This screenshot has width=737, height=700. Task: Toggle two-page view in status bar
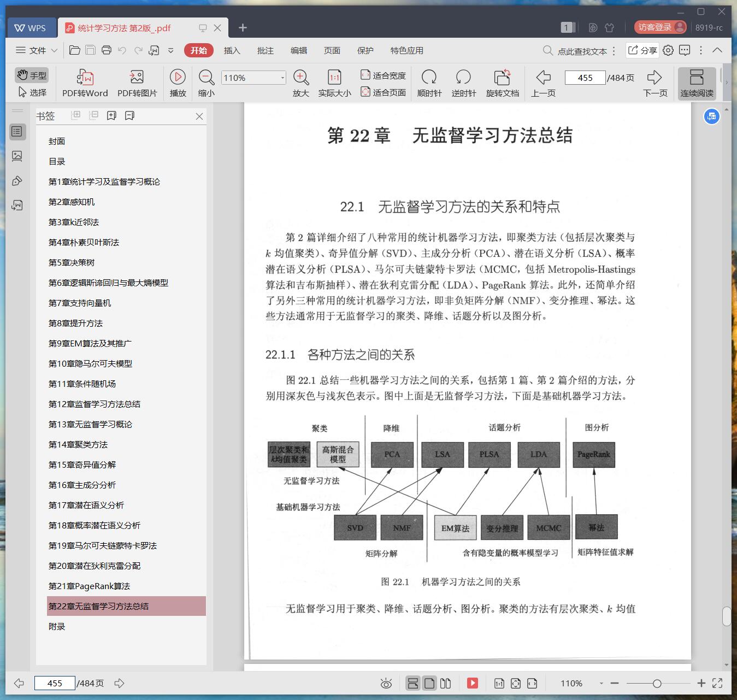tap(446, 683)
